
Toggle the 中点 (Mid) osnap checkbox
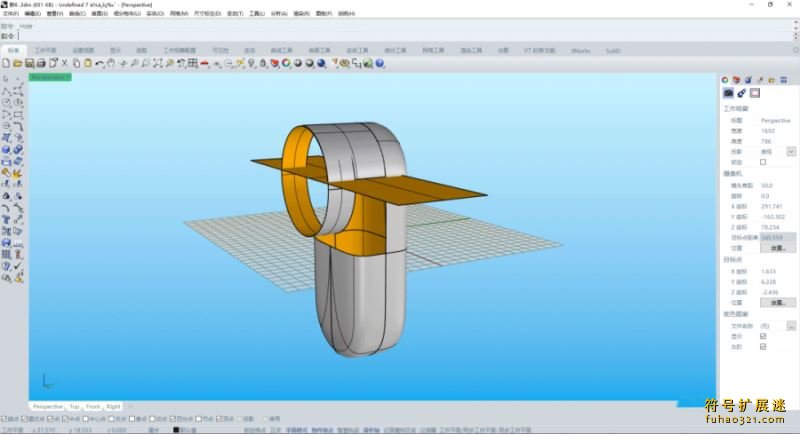64,419
